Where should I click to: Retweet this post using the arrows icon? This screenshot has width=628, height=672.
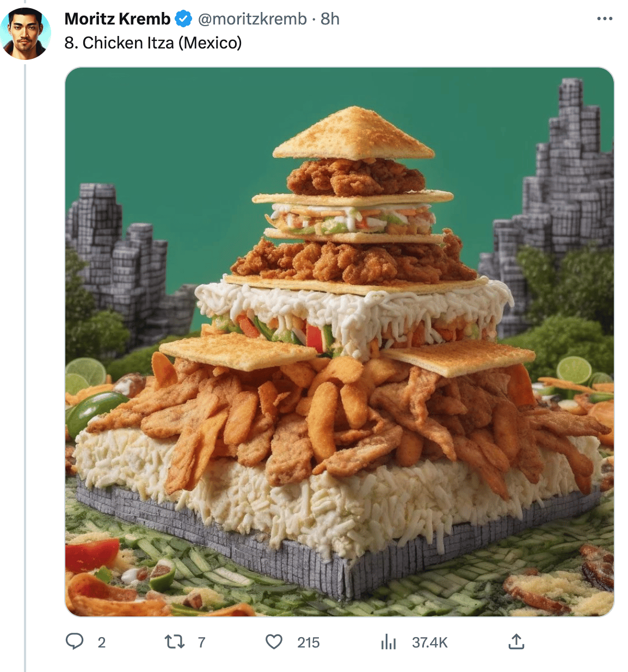175,642
